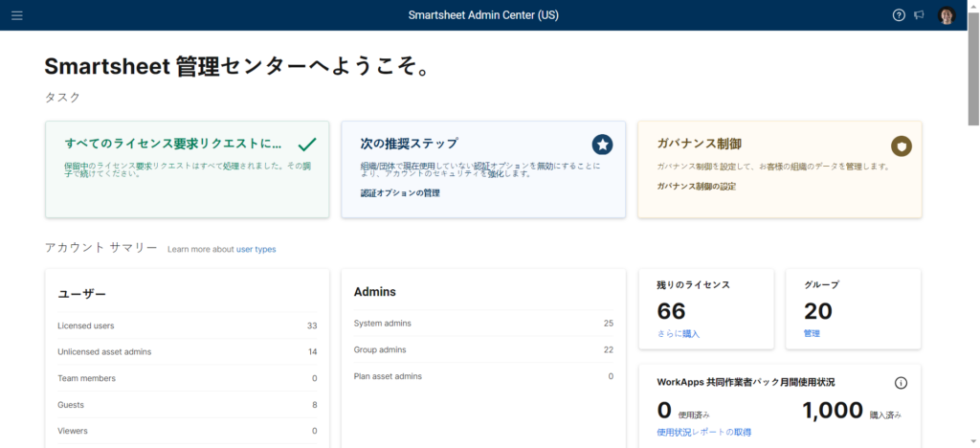The height and width of the screenshot is (448, 980).
Task: Select the 次の推奨ステップ card heading
Action: click(x=409, y=143)
